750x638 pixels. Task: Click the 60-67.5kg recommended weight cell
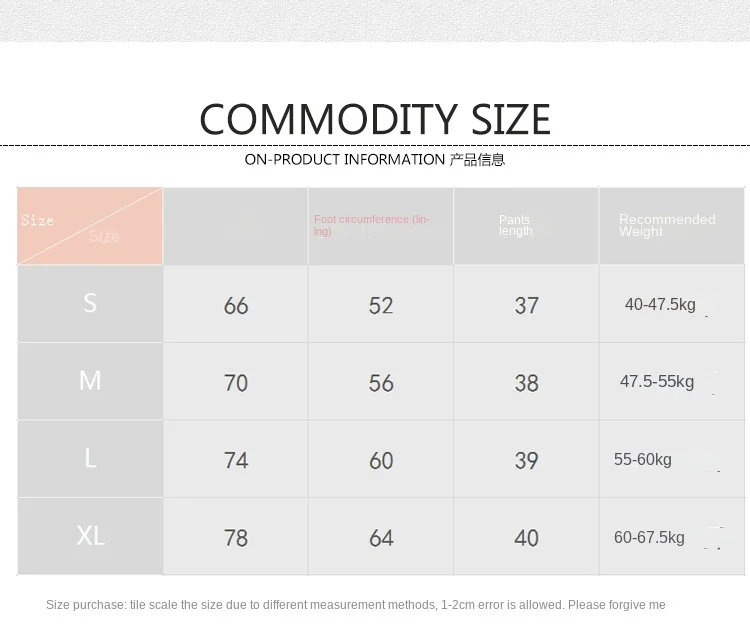650,538
